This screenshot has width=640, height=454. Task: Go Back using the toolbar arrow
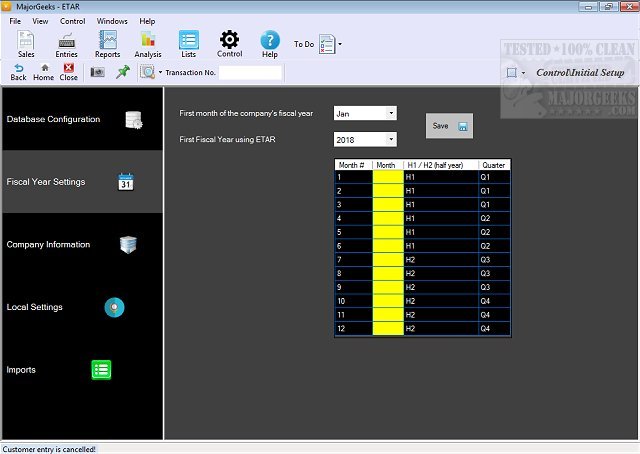coord(18,72)
